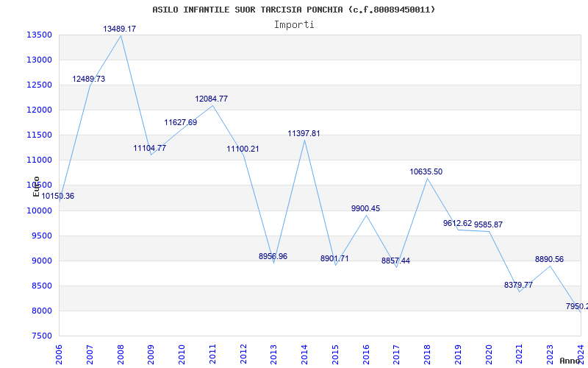Select year 2015 on X-axis
This screenshot has width=588, height=368.
click(336, 354)
